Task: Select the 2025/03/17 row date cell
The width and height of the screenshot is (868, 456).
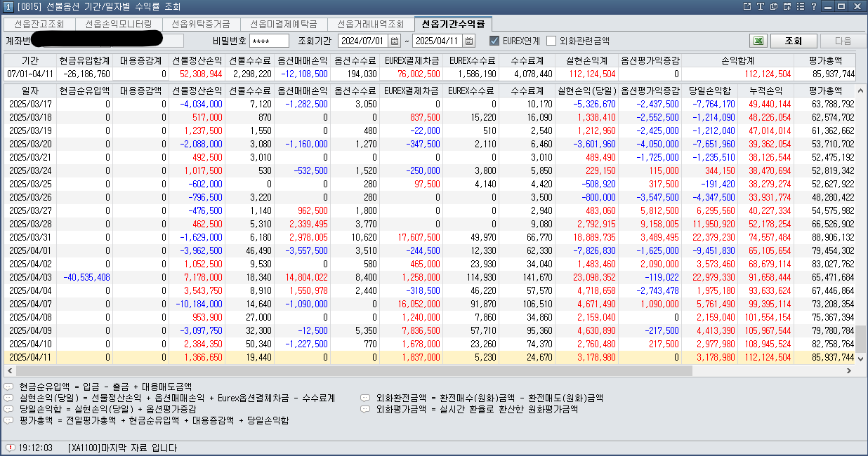Action: [30, 104]
